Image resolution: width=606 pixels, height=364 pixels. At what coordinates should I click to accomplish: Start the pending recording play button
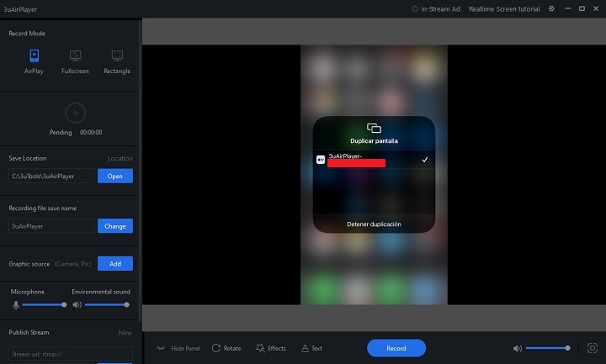coord(76,113)
